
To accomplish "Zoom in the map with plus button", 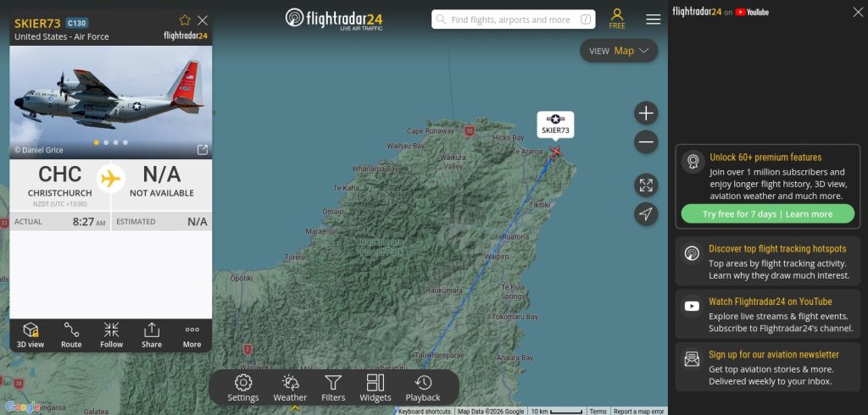I will tap(646, 113).
